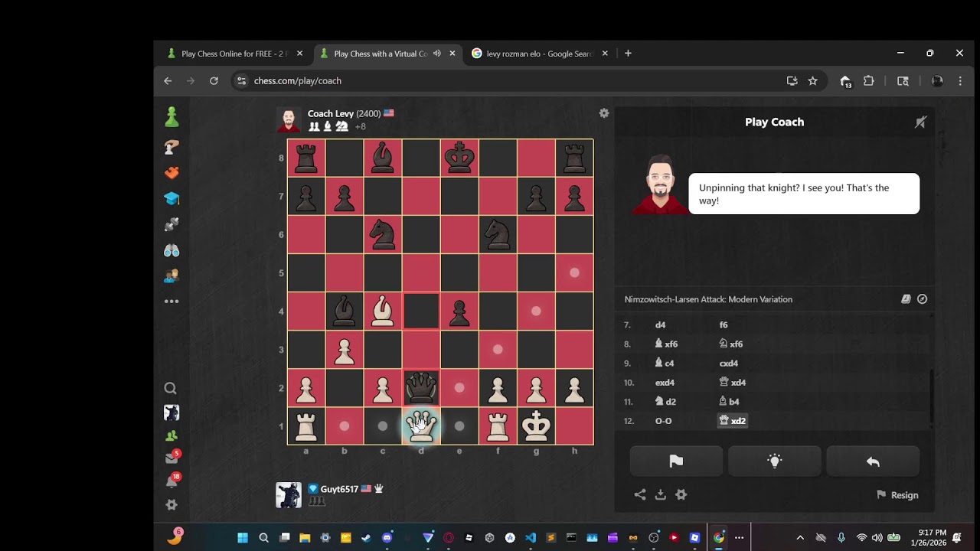Open the Play menu hand icon

tap(171, 147)
